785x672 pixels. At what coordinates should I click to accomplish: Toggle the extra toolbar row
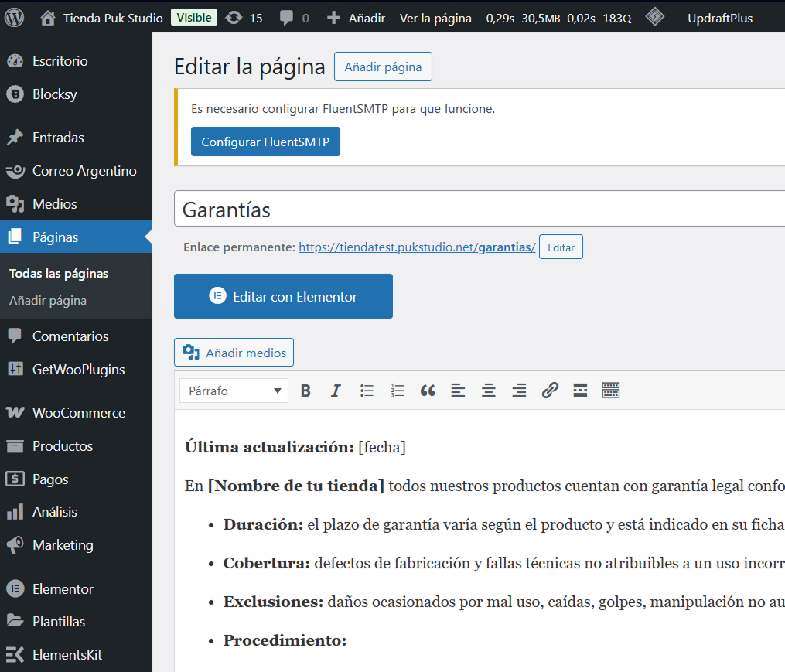point(611,391)
